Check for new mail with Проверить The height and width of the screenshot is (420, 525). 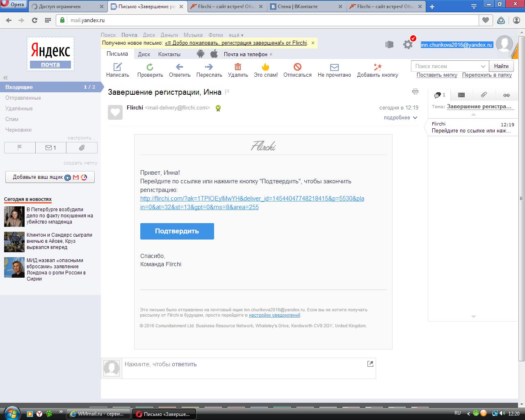(x=150, y=70)
